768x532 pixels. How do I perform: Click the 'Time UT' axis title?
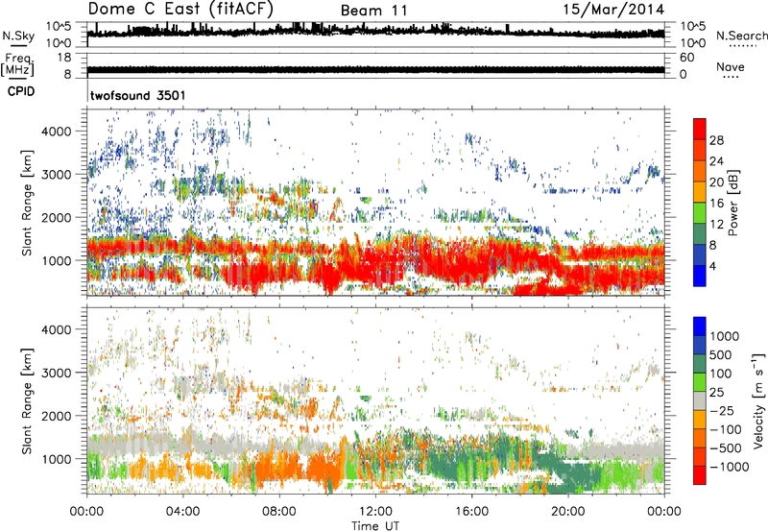point(375,526)
